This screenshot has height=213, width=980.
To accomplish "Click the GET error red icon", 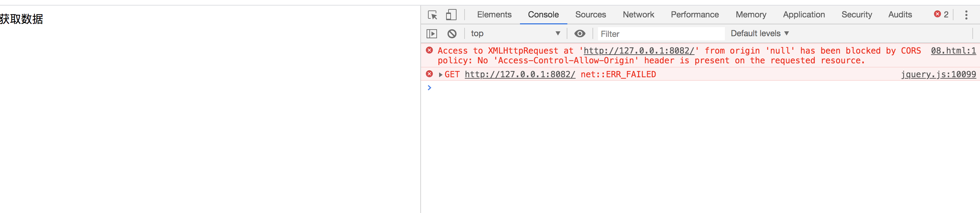I will [429, 74].
